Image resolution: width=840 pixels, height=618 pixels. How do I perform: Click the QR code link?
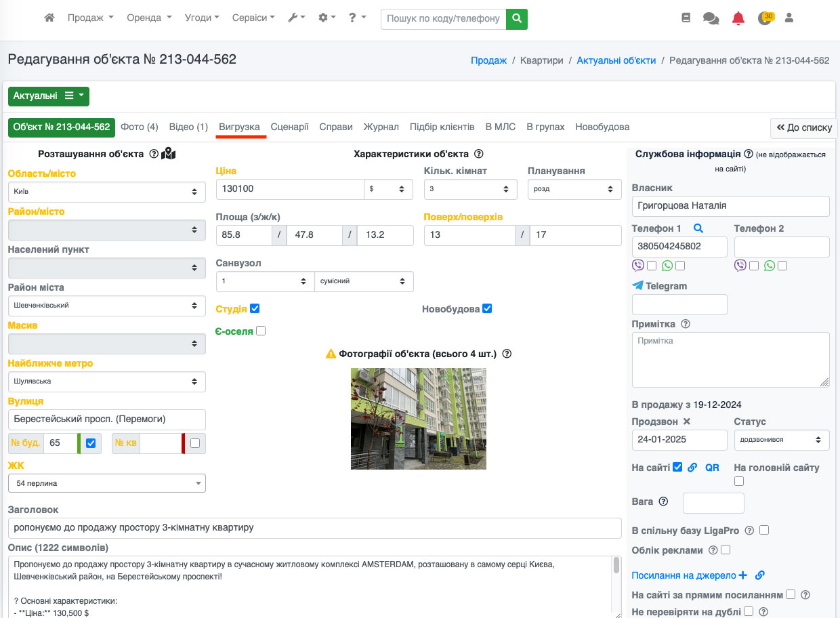point(712,468)
